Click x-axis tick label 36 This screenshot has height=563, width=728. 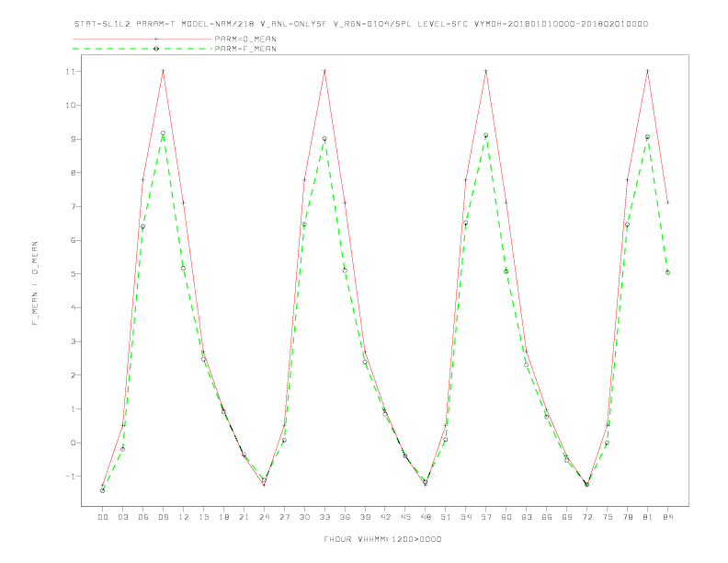point(345,517)
